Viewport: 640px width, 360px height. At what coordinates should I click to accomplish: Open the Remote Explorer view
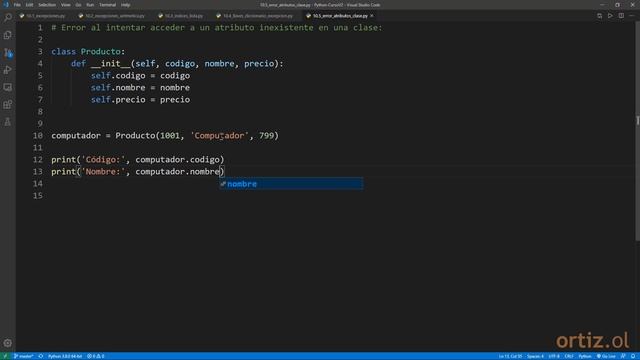point(8,87)
